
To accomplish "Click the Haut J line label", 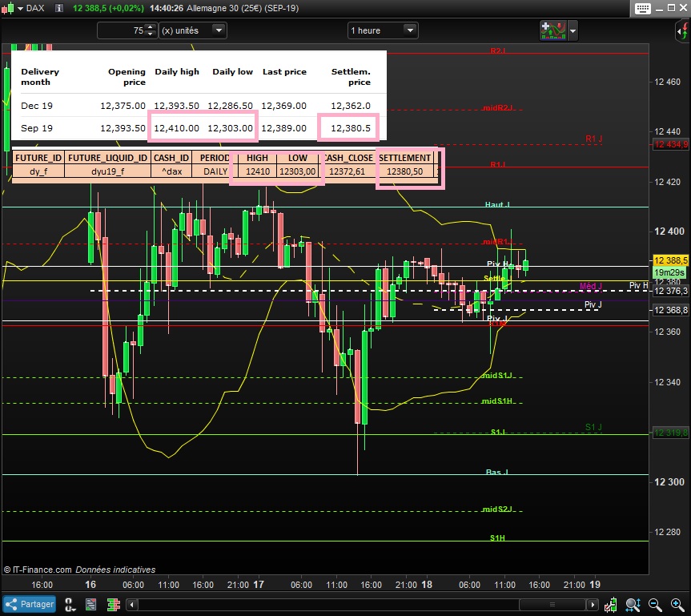I will point(497,204).
